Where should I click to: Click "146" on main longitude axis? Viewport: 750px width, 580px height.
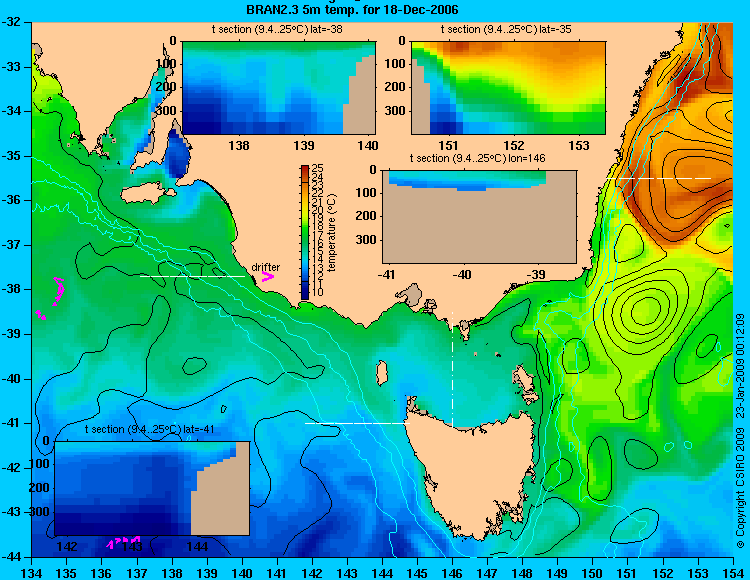click(x=452, y=573)
